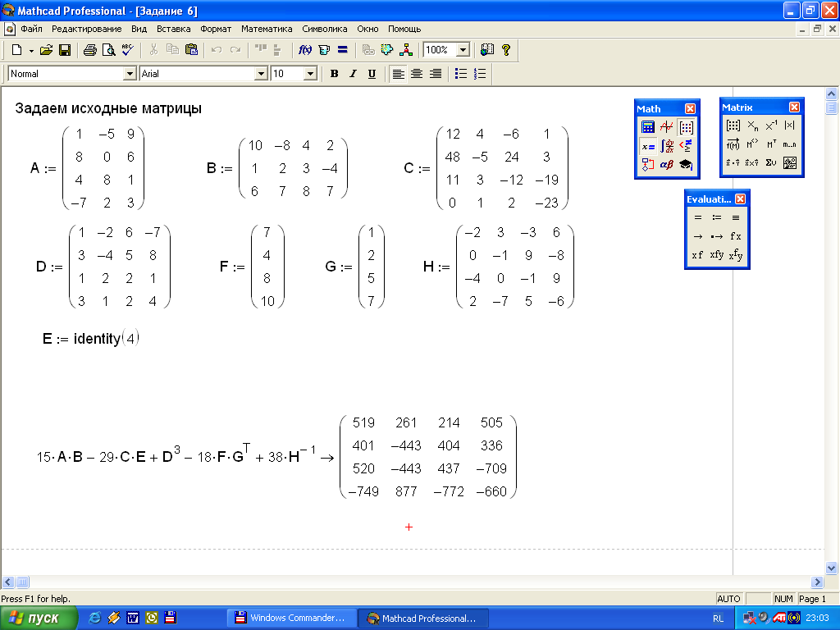Open the Symbolic keyword palette (graduation cap)
Viewport: 840px width, 630px height.
(686, 164)
